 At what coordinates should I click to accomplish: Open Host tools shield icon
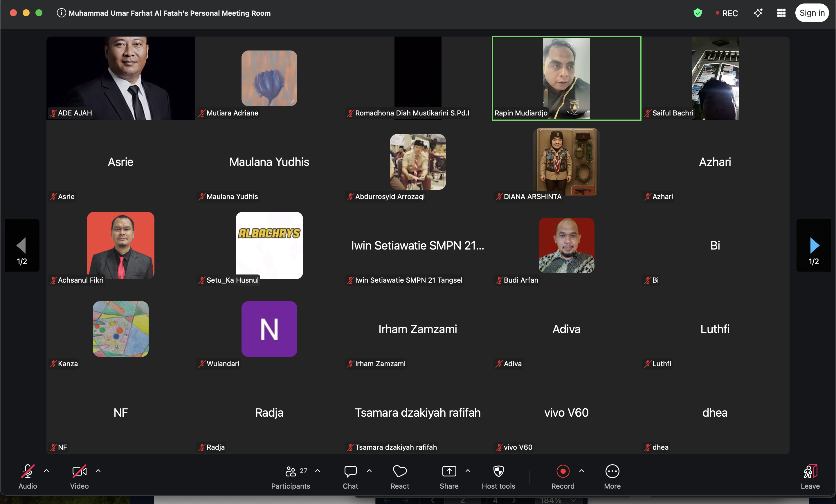coord(498,472)
